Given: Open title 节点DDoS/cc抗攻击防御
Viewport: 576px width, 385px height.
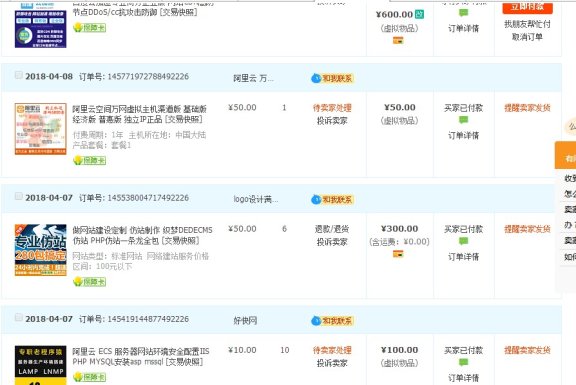Looking at the screenshot, I should [x=135, y=12].
